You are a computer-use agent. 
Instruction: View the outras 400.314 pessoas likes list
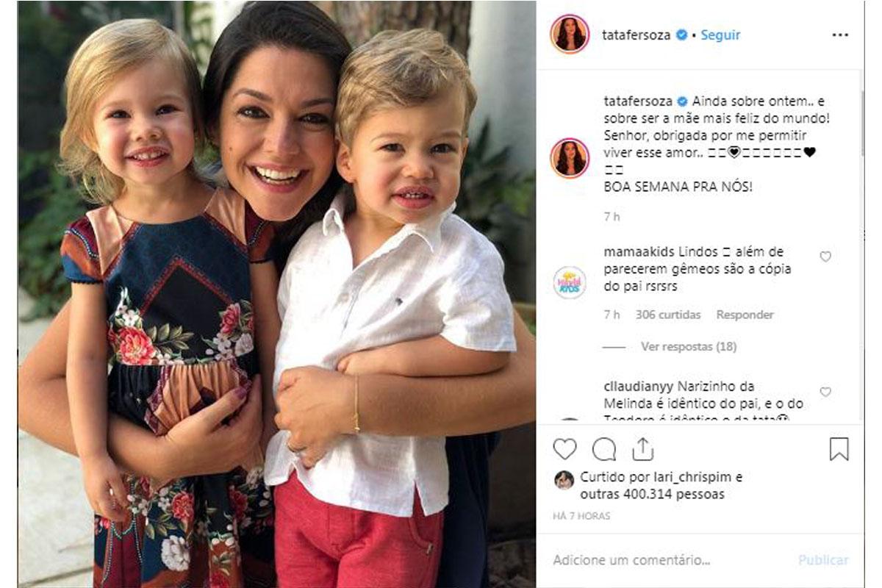pyautogui.click(x=652, y=495)
